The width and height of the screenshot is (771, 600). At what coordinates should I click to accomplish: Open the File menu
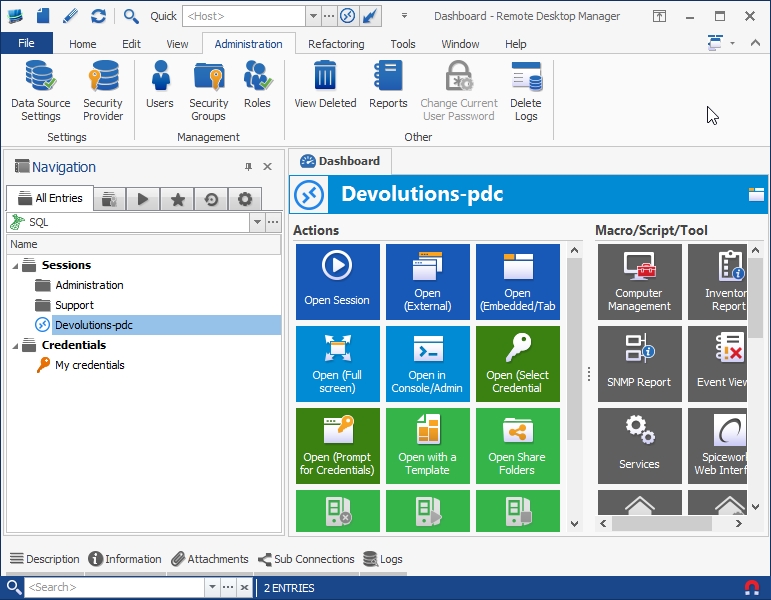(26, 44)
